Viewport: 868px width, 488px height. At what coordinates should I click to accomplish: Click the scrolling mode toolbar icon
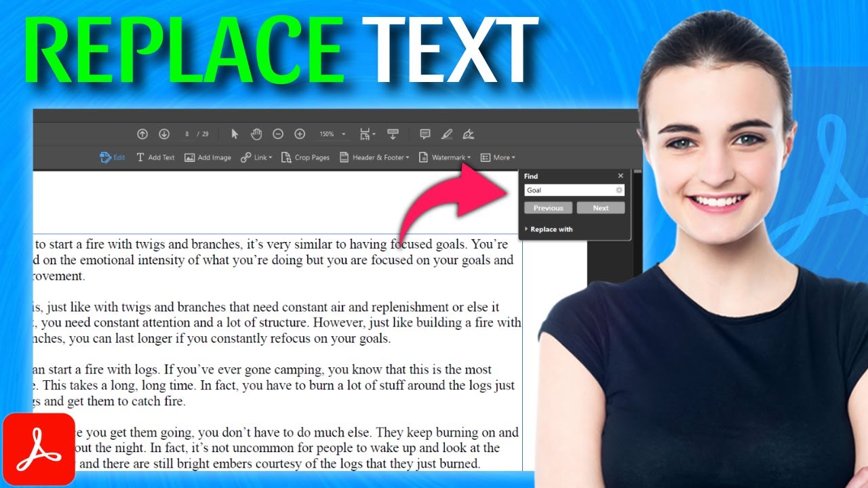click(393, 134)
